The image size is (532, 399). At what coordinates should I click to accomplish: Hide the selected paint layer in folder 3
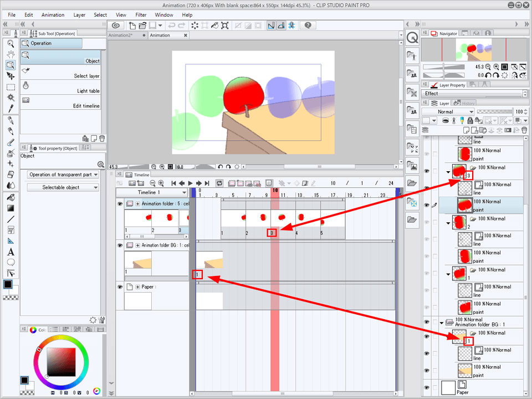click(427, 205)
